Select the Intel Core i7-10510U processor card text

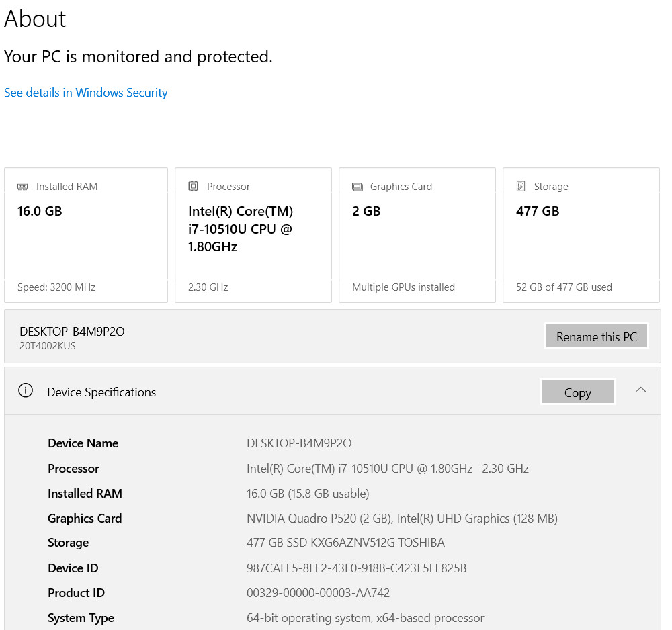pos(241,229)
